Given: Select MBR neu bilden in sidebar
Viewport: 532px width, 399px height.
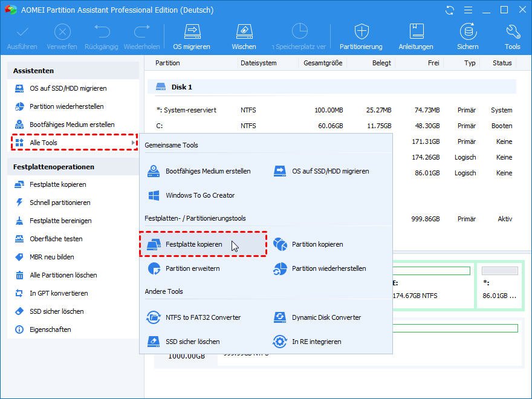Looking at the screenshot, I should click(73, 257).
